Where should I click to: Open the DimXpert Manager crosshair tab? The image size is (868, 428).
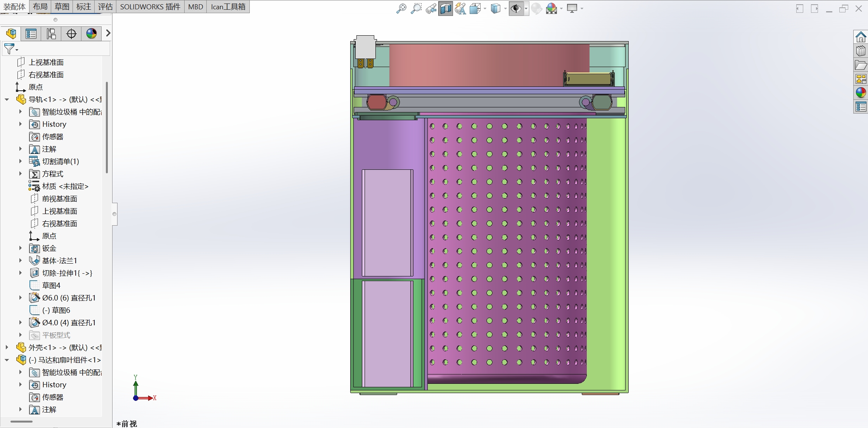(71, 34)
